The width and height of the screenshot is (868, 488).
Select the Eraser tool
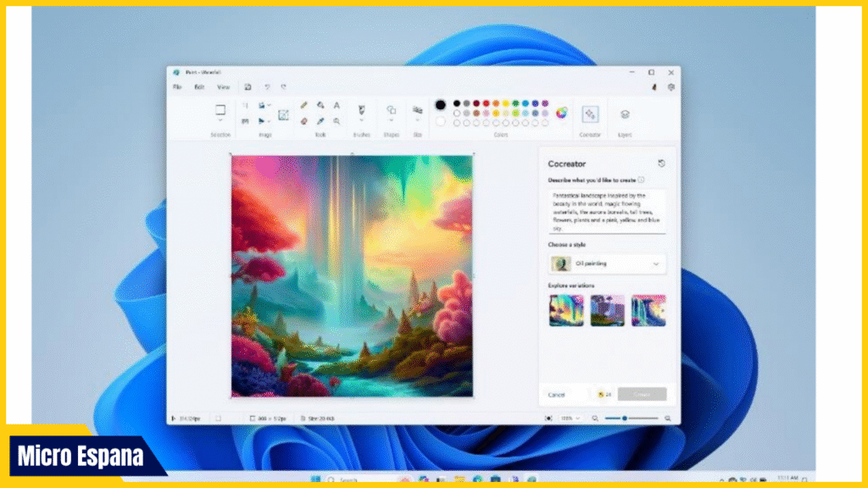point(303,121)
